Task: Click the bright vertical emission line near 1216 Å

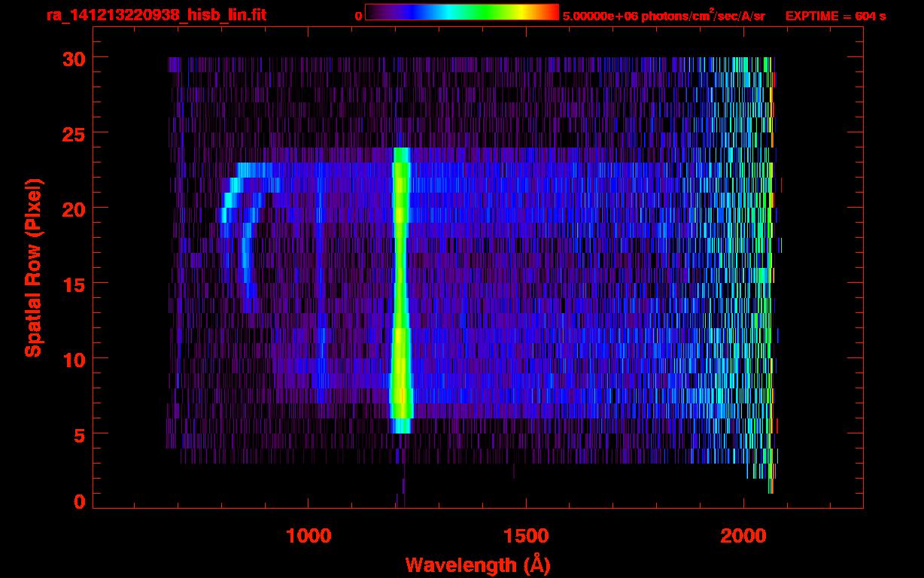Action: pos(400,290)
